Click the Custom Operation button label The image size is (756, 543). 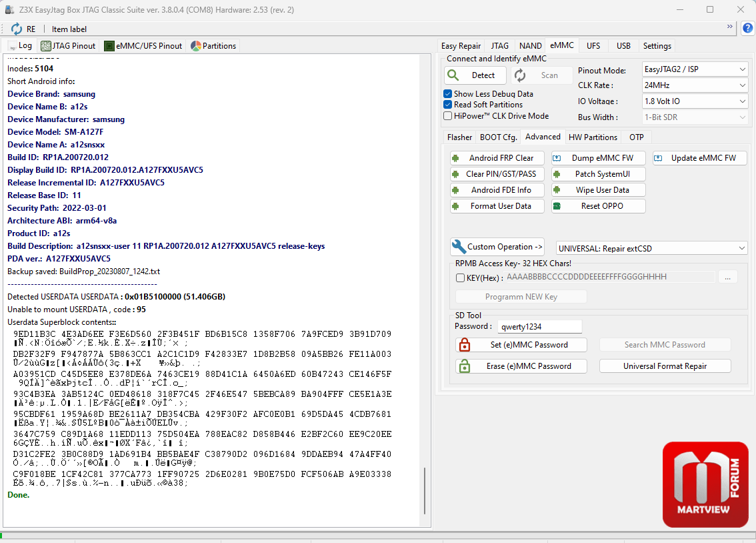[x=504, y=246]
